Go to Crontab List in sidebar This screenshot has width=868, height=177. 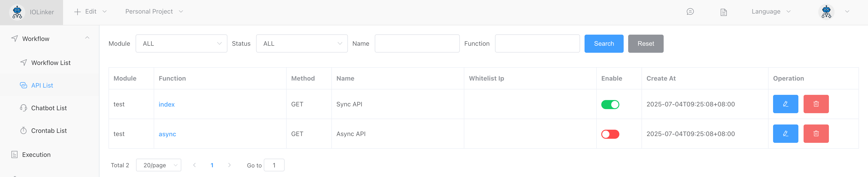tap(49, 130)
